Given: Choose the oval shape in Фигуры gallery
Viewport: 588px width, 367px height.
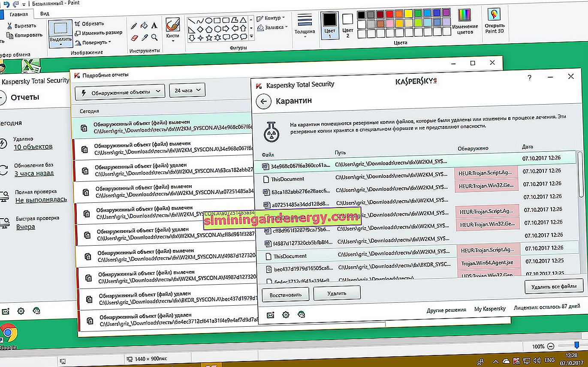Looking at the screenshot, I should [x=209, y=20].
